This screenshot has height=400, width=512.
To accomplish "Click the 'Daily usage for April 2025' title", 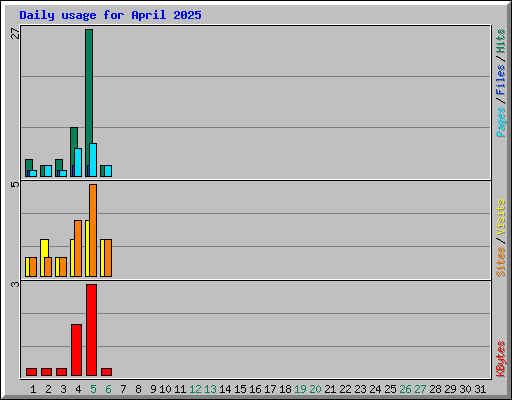I will [x=110, y=15].
